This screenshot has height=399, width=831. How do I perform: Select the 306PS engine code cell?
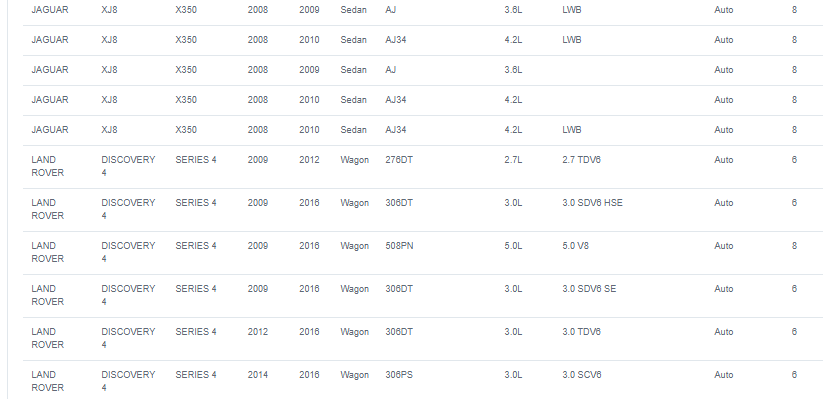pos(399,375)
